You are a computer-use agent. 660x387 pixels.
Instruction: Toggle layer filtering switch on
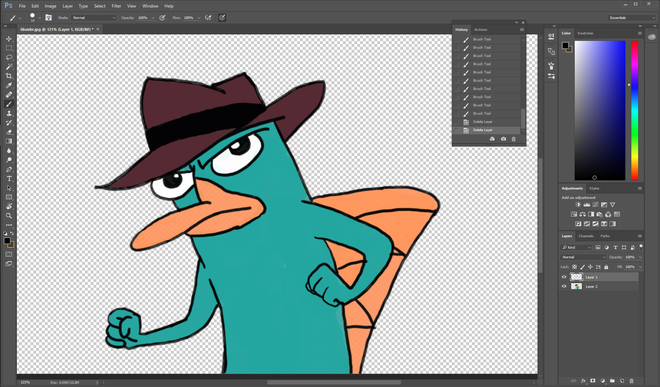[641, 247]
